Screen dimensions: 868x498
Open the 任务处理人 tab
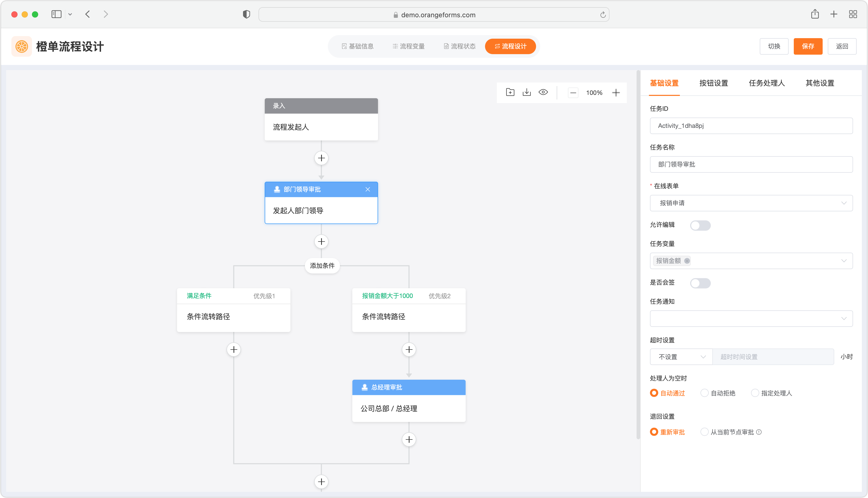766,83
